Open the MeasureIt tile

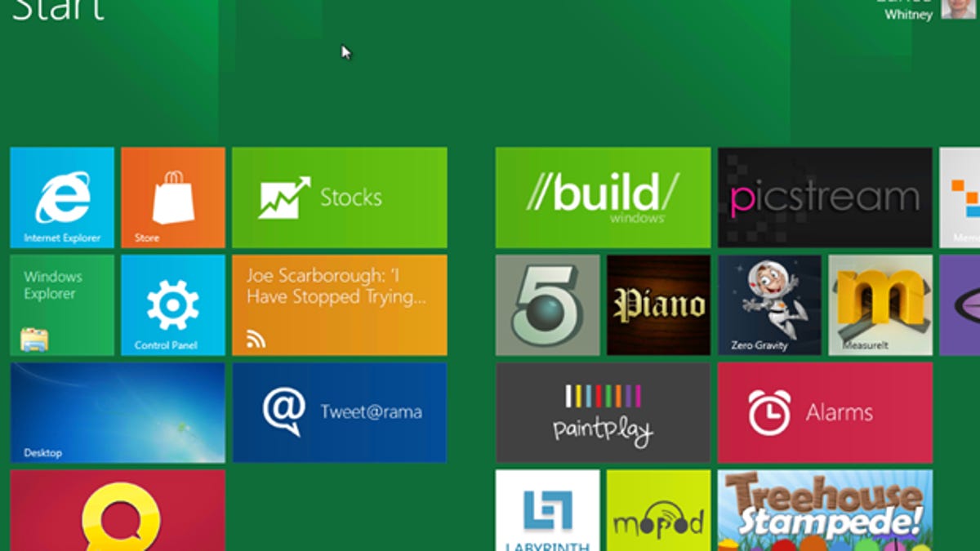pyautogui.click(x=880, y=304)
